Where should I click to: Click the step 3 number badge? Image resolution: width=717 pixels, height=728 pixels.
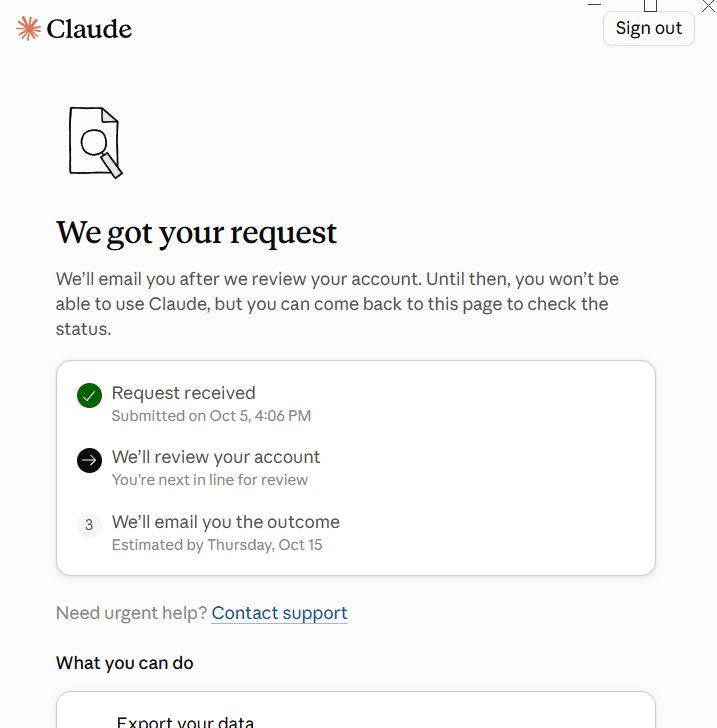(x=89, y=525)
